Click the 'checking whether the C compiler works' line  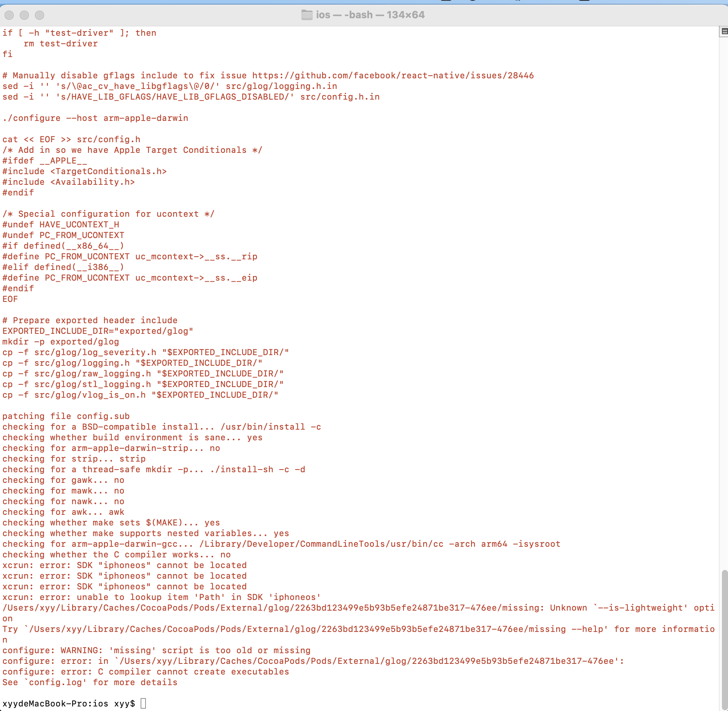(117, 554)
